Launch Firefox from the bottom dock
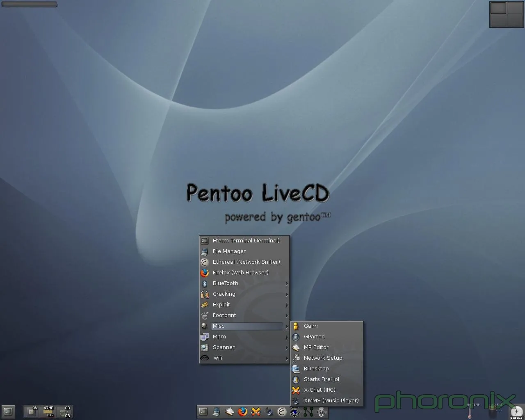The image size is (525, 420). (x=242, y=411)
